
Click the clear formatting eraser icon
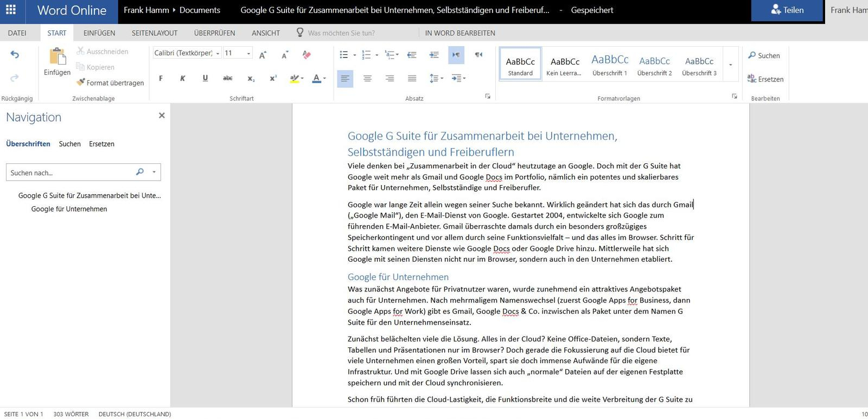coord(307,54)
